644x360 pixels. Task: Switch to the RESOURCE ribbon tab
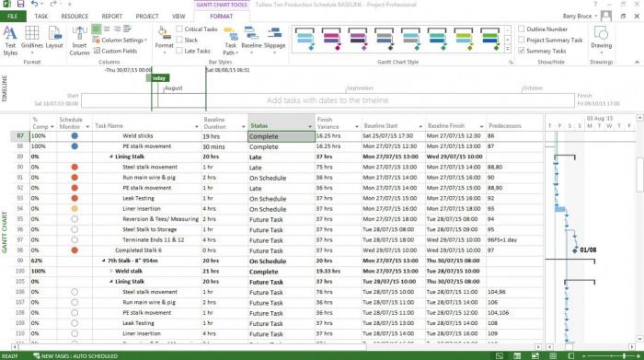pyautogui.click(x=75, y=16)
